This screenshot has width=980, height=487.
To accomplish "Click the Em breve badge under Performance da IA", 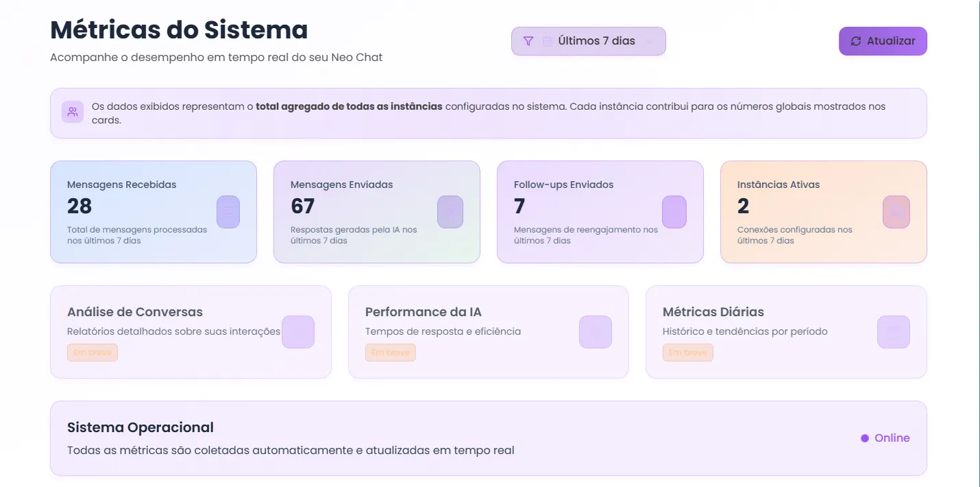I will [391, 353].
